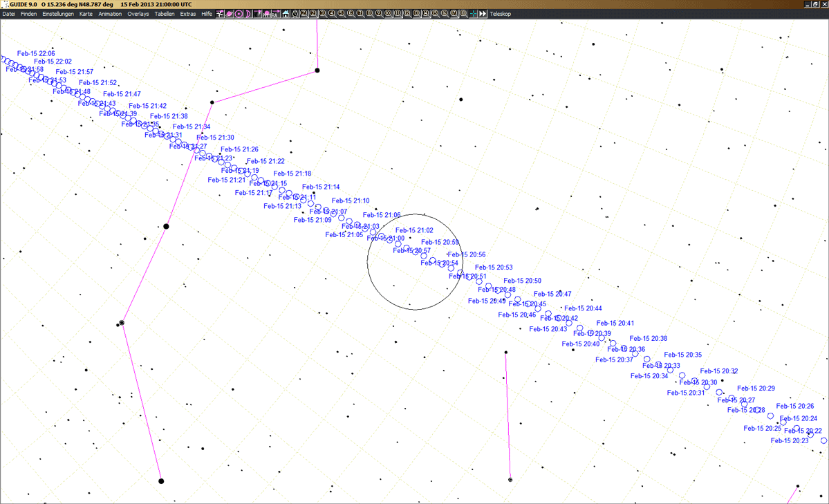Click the stars display toolbar icon

[x=220, y=14]
